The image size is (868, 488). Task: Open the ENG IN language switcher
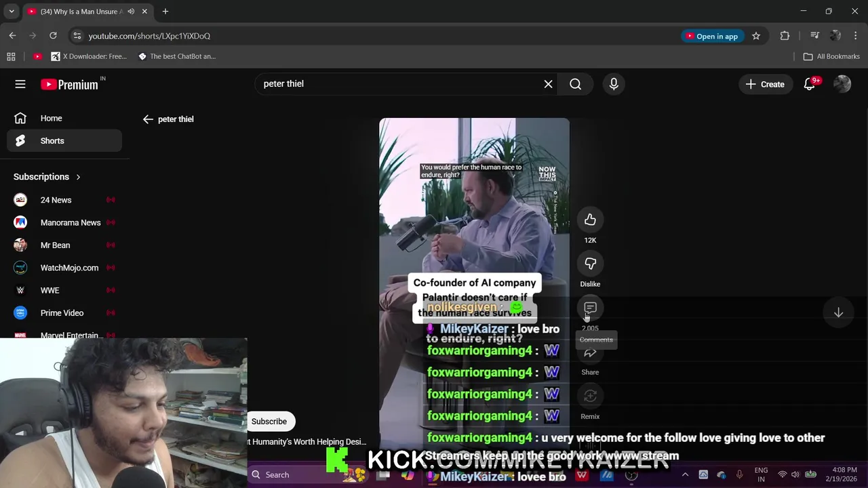pos(761,475)
